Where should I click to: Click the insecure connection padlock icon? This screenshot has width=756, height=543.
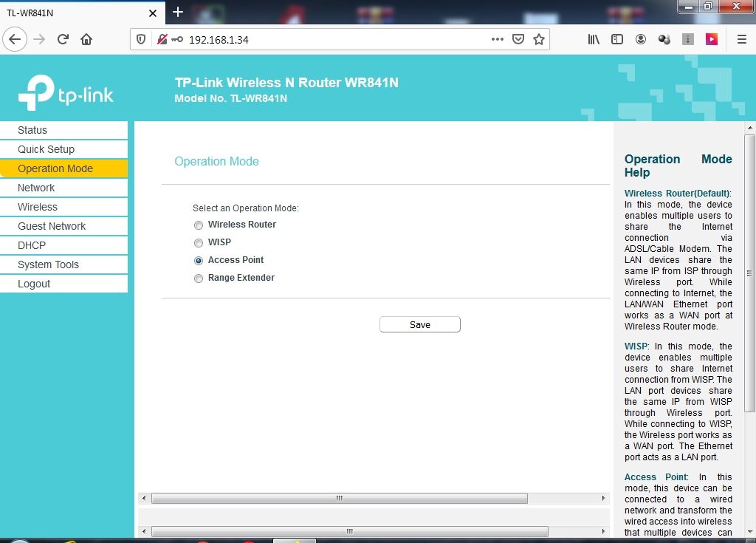pyautogui.click(x=162, y=39)
